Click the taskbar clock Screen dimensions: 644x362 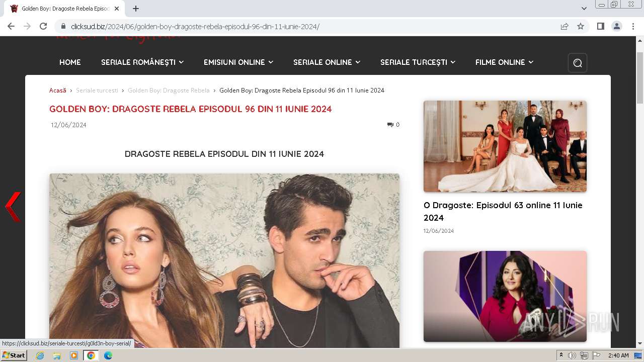tap(618, 355)
